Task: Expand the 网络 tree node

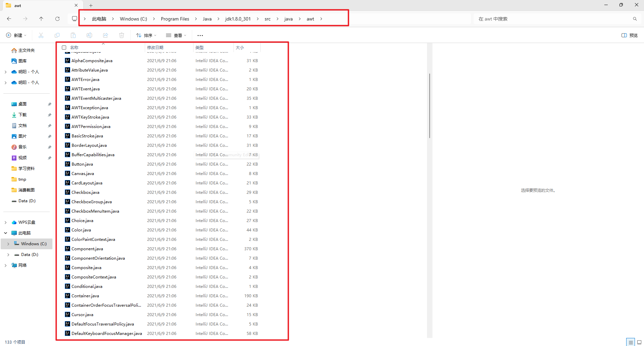Action: pos(5,265)
